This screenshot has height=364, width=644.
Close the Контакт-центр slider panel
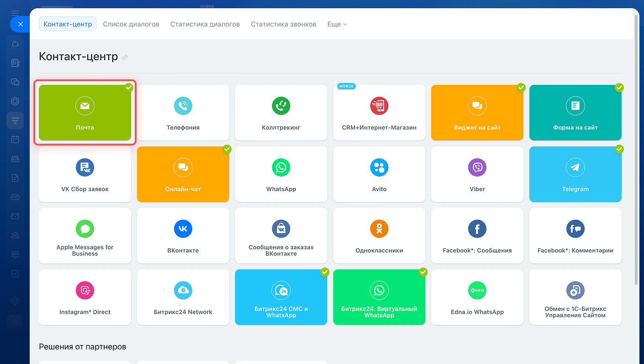20,24
